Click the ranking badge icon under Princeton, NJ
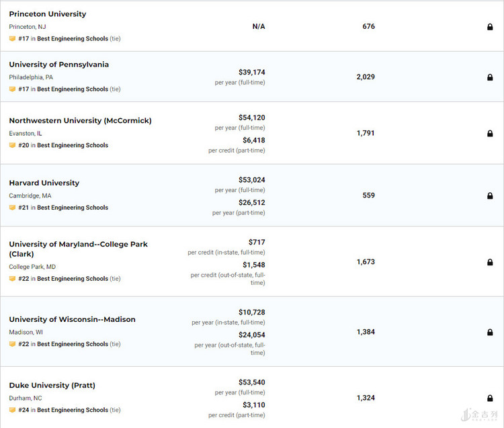 click(12, 39)
